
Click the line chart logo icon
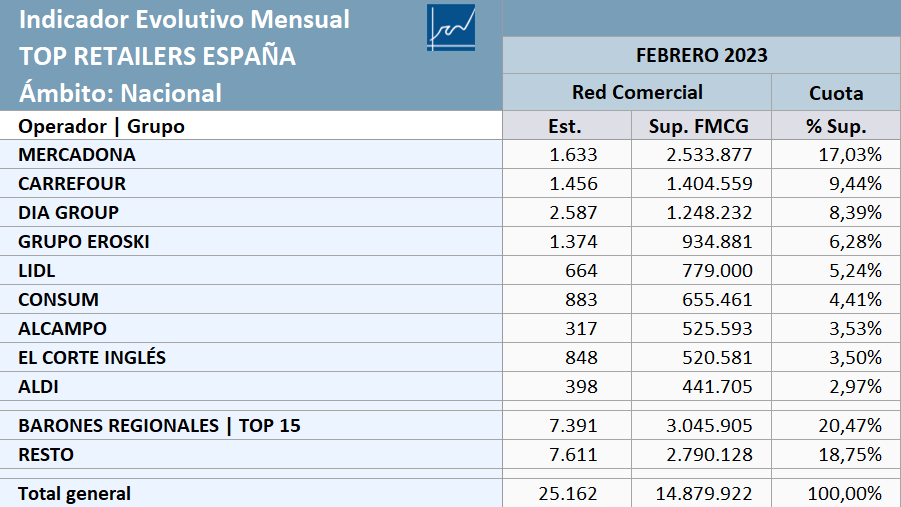451,28
